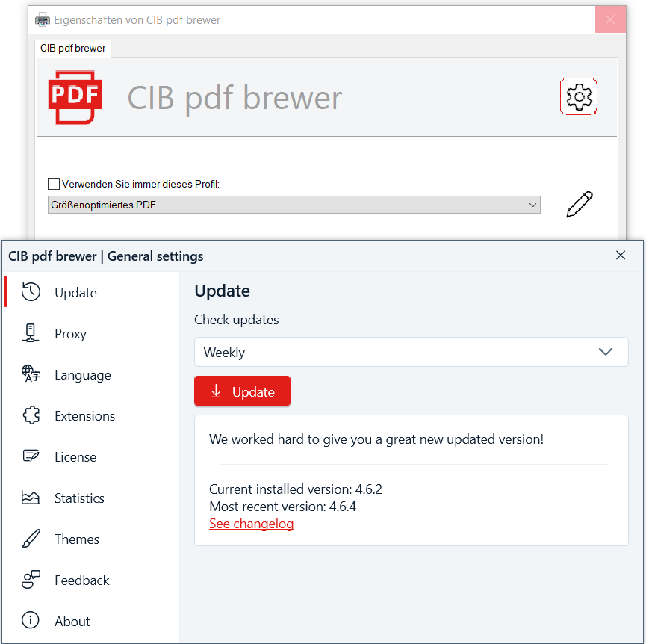Select the CIB pdf brewer tab

[x=73, y=49]
